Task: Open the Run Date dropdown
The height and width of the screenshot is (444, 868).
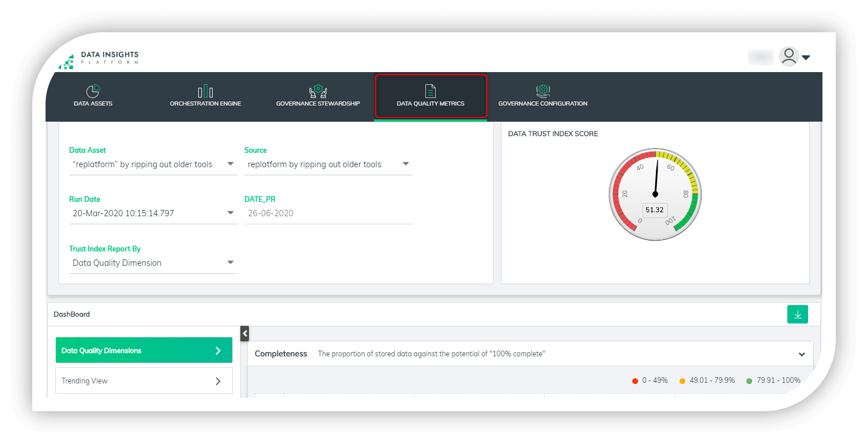Action: 152,213
